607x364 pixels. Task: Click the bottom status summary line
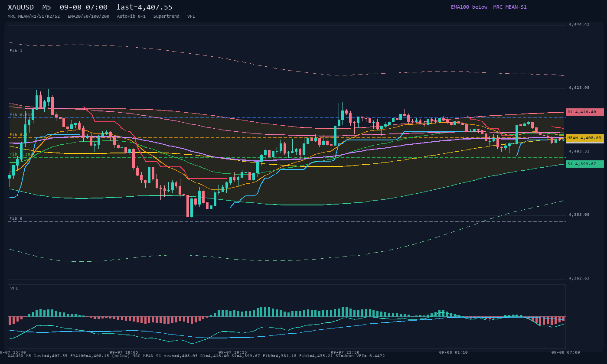coord(196,356)
